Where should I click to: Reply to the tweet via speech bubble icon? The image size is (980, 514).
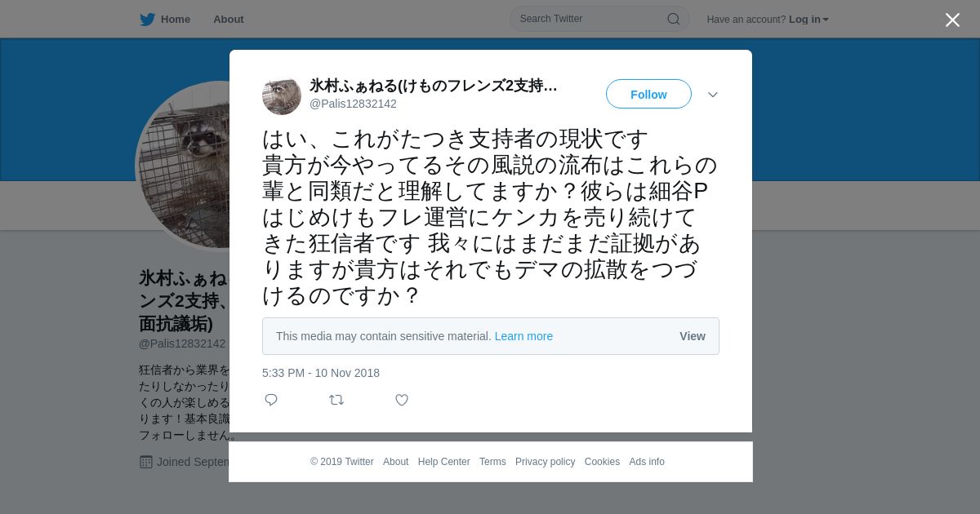tap(271, 400)
